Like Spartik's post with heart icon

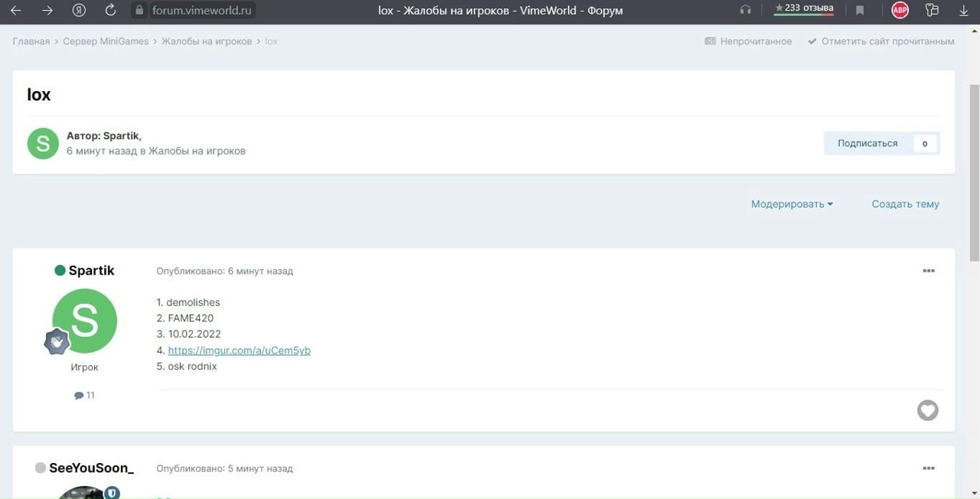pos(927,411)
